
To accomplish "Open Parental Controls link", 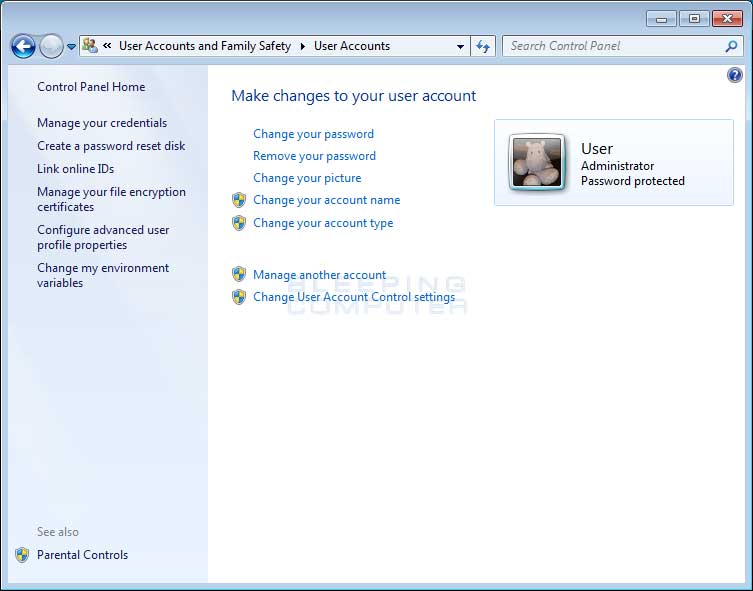I will coord(83,555).
